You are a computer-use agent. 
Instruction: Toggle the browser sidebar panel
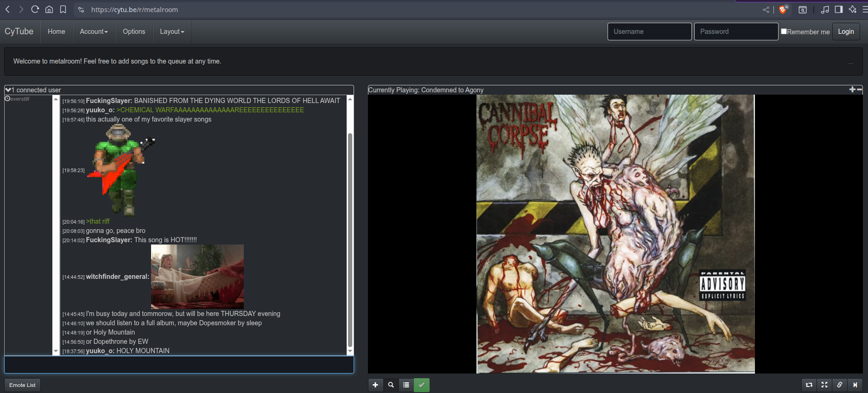[x=839, y=9]
